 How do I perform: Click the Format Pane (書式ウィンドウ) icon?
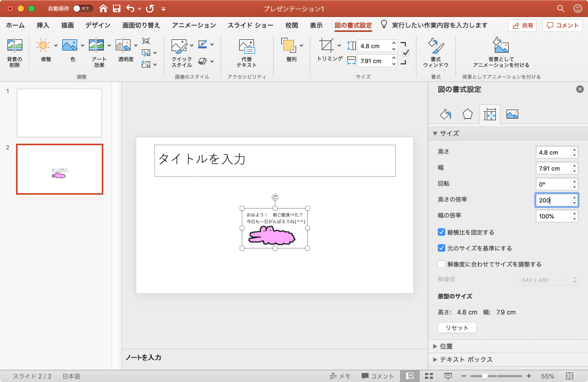coord(435,52)
